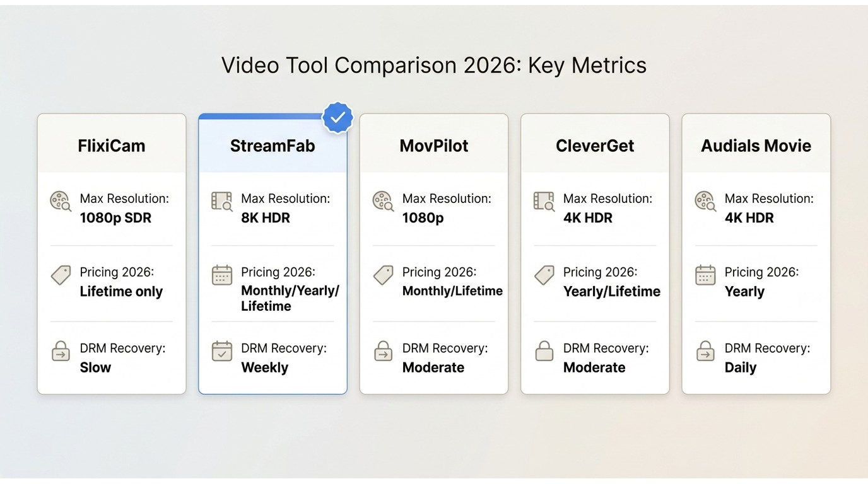Click the Audials Movie Max Resolution icon
This screenshot has height=484, width=868.
705,202
